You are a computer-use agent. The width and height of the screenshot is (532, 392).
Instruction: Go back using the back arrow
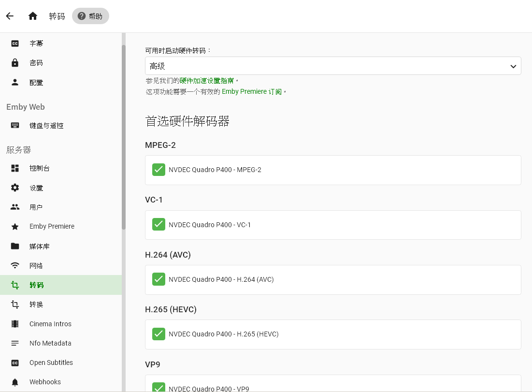10,16
